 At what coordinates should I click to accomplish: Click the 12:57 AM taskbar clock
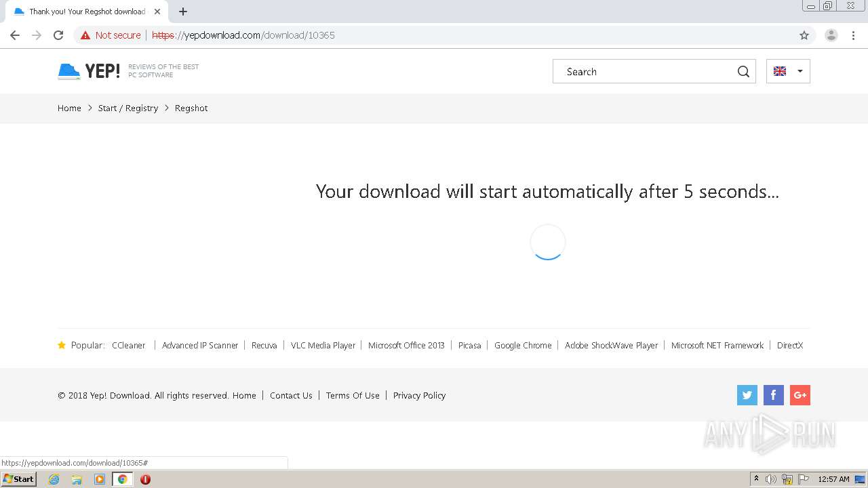pyautogui.click(x=833, y=479)
